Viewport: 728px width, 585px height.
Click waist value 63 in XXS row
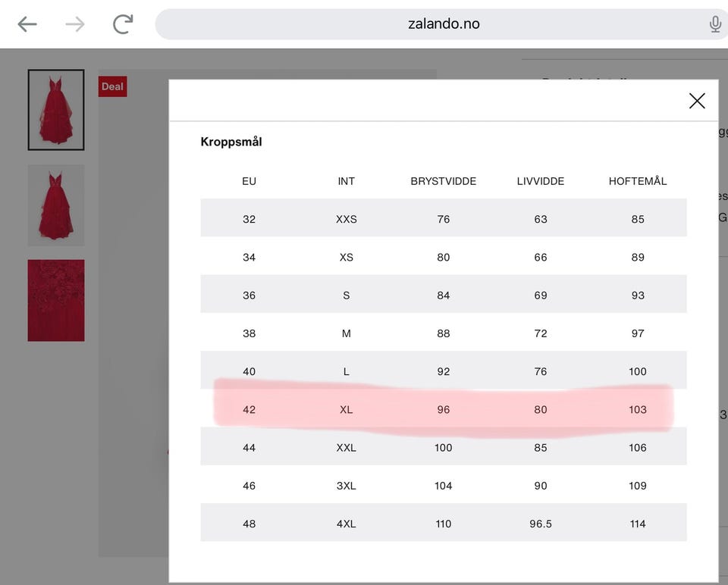click(541, 219)
